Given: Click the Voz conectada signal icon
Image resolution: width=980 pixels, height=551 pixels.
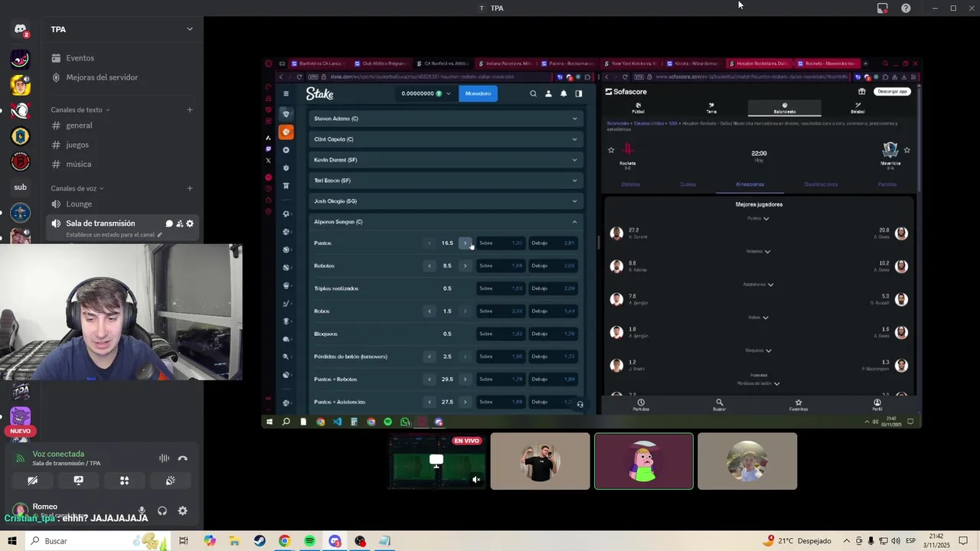Looking at the screenshot, I should (21, 458).
